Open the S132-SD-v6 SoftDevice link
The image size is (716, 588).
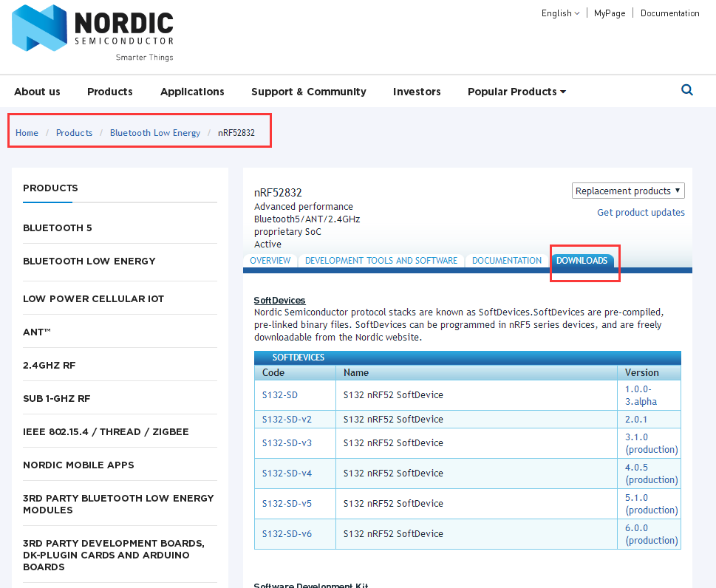pyautogui.click(x=287, y=533)
